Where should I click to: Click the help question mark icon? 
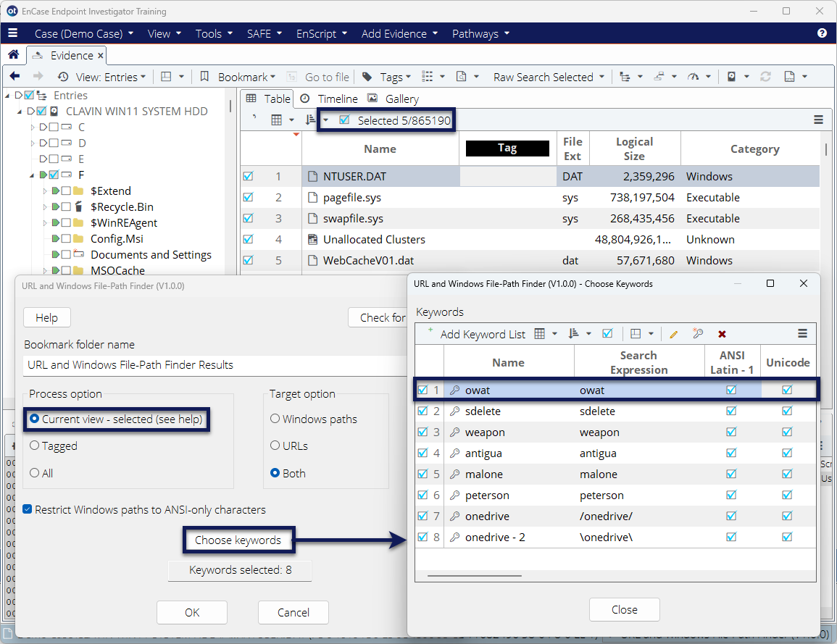pos(822,33)
